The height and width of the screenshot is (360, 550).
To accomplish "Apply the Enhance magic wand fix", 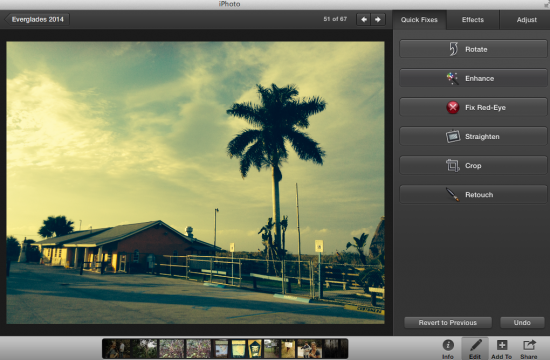I will pos(473,78).
